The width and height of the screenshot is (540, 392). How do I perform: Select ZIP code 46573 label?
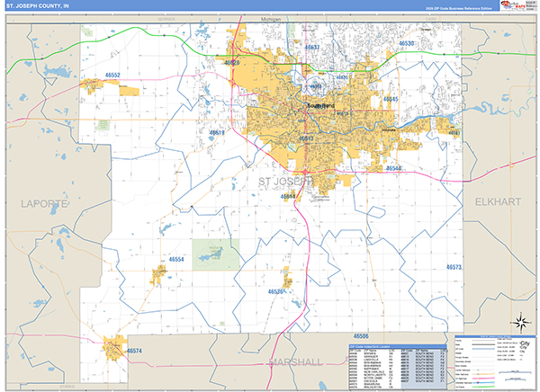pyautogui.click(x=454, y=267)
